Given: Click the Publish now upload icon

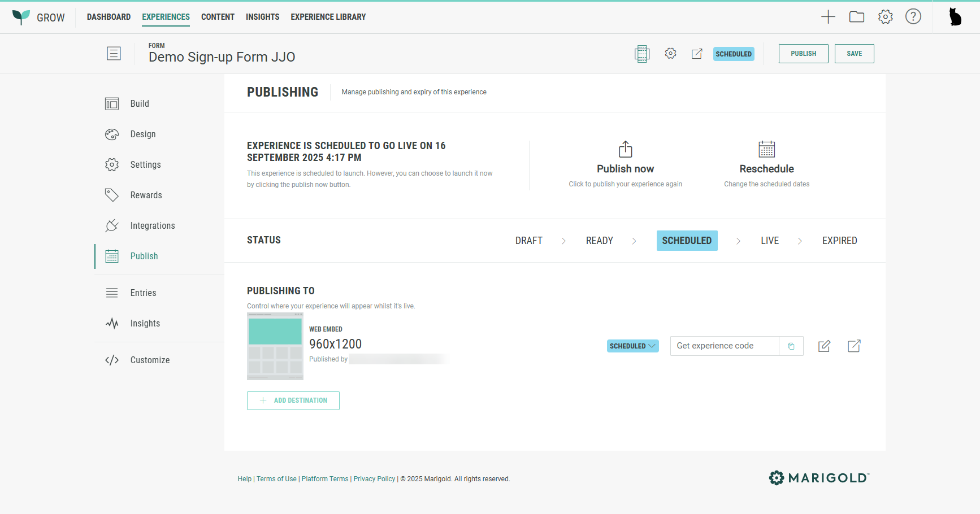Looking at the screenshot, I should click(625, 150).
